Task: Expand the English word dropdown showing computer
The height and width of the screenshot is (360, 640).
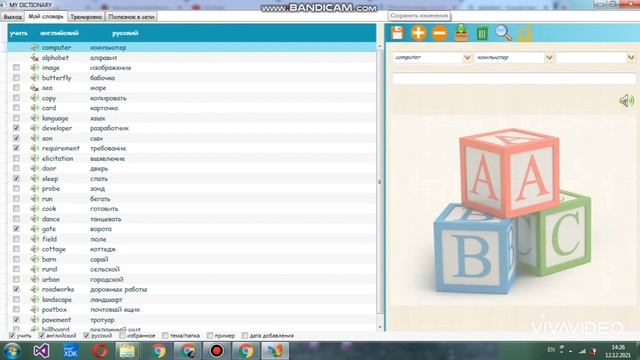Action: (467, 58)
